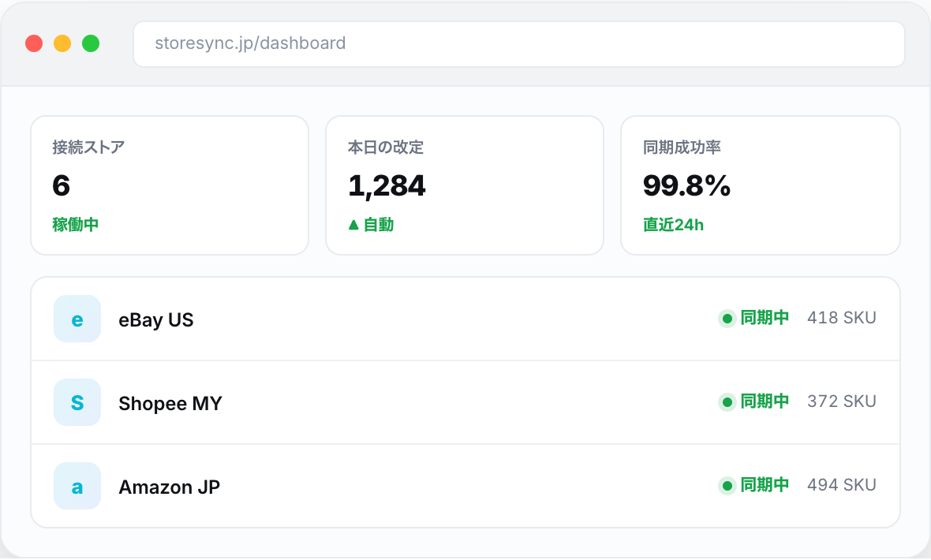
Task: Click the green sync status dot for Amazon JP
Action: point(727,487)
